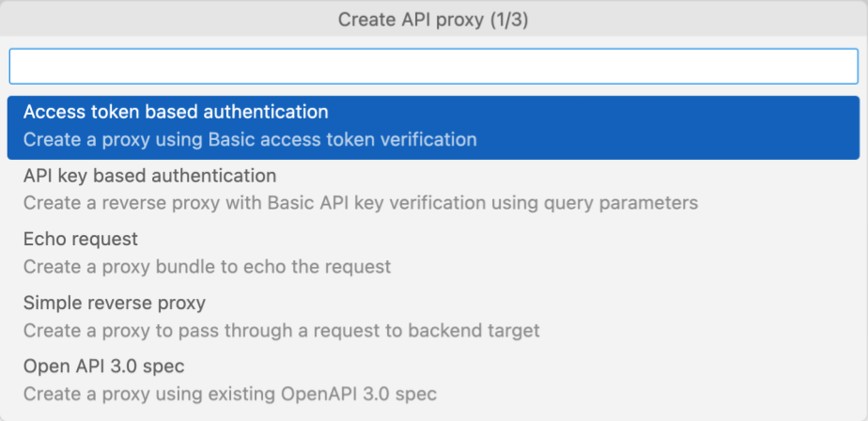The image size is (868, 421).
Task: Pick the Simple reverse proxy option
Action: pyautogui.click(x=114, y=304)
